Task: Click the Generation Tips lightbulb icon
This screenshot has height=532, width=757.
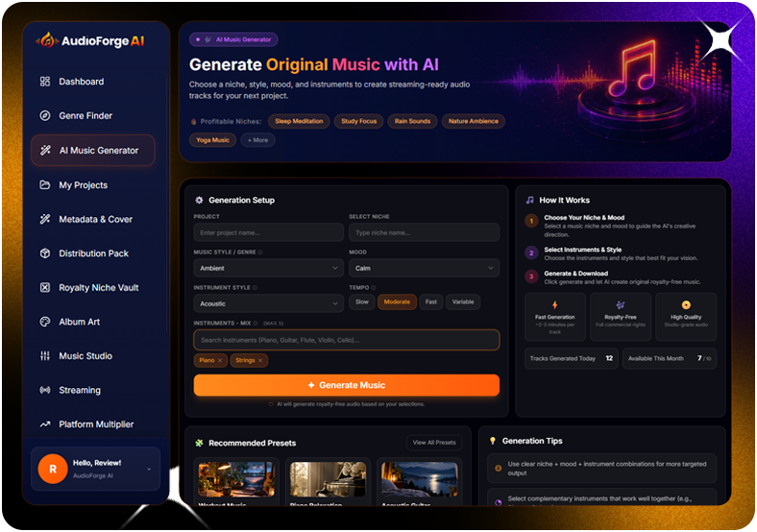Action: [493, 441]
